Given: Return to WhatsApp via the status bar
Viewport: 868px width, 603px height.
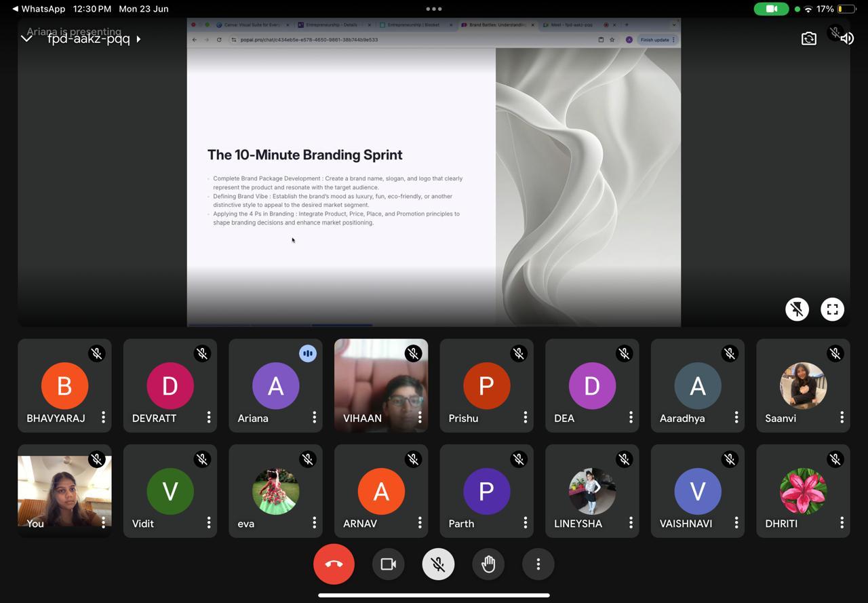Looking at the screenshot, I should click(39, 9).
